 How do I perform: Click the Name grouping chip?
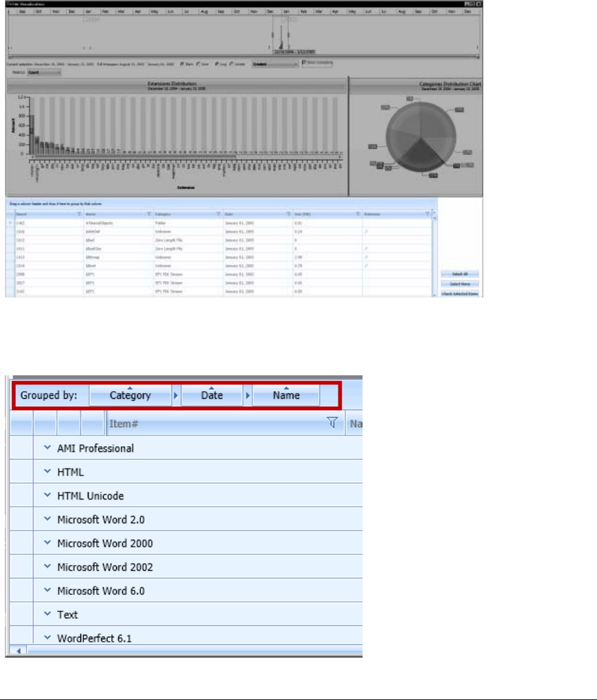[286, 395]
